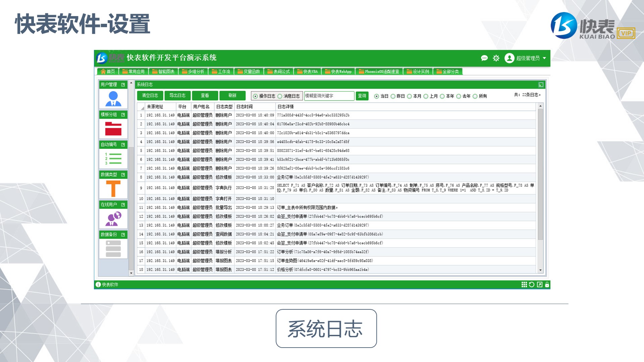Select log row 9 字典执行 entry
644x362 pixels.
336,188
